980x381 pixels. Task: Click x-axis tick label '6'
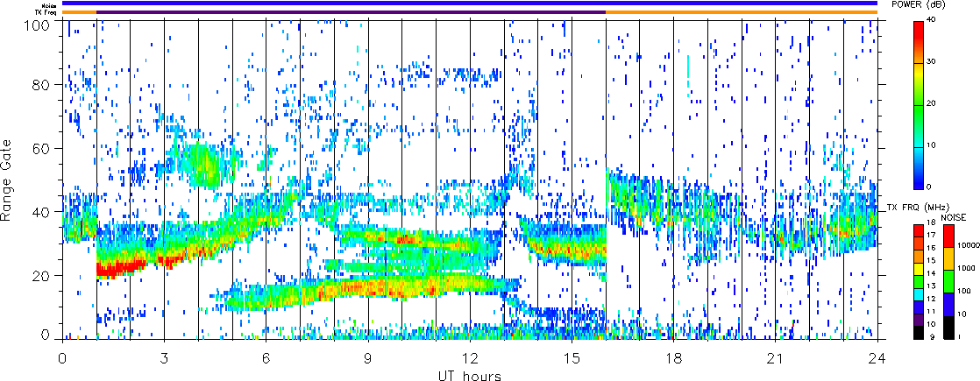coord(266,359)
